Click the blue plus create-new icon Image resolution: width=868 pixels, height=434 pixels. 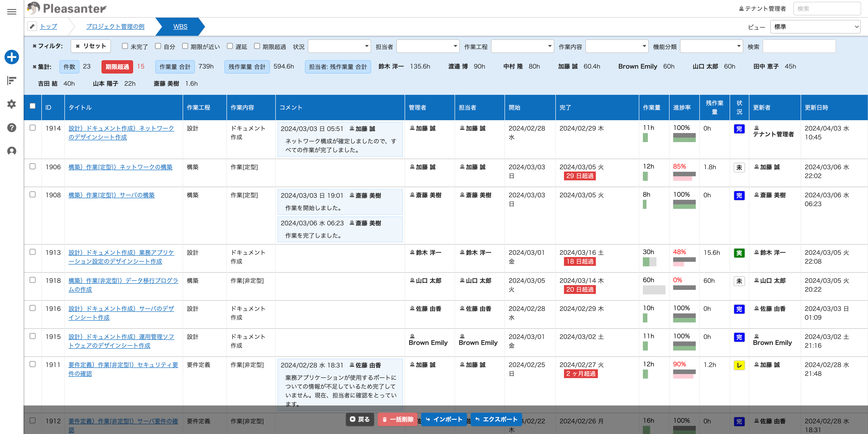pos(12,57)
